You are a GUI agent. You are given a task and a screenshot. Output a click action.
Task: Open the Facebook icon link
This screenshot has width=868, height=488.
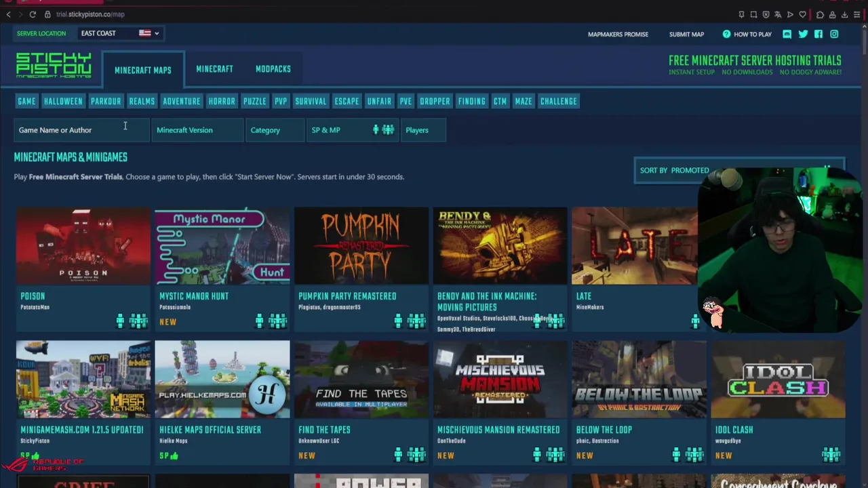tap(818, 34)
